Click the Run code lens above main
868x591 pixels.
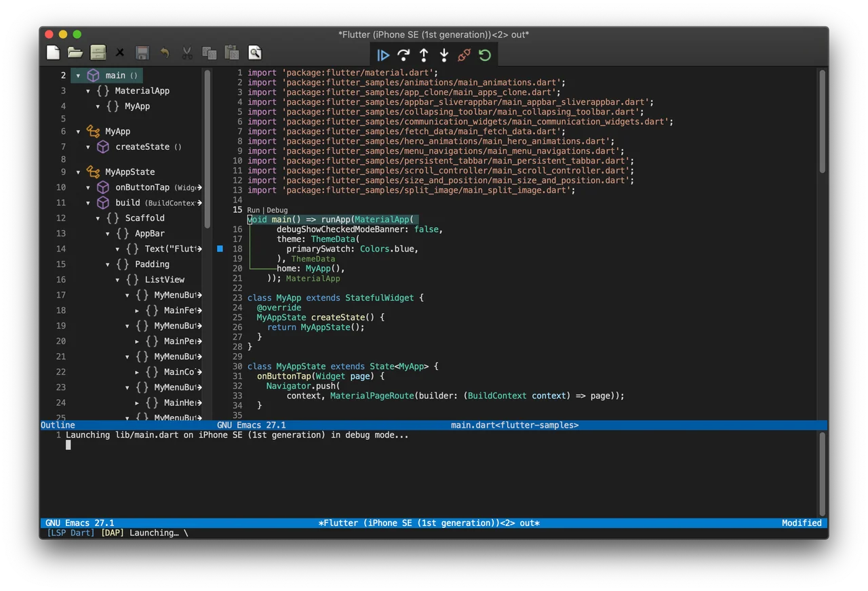click(254, 210)
